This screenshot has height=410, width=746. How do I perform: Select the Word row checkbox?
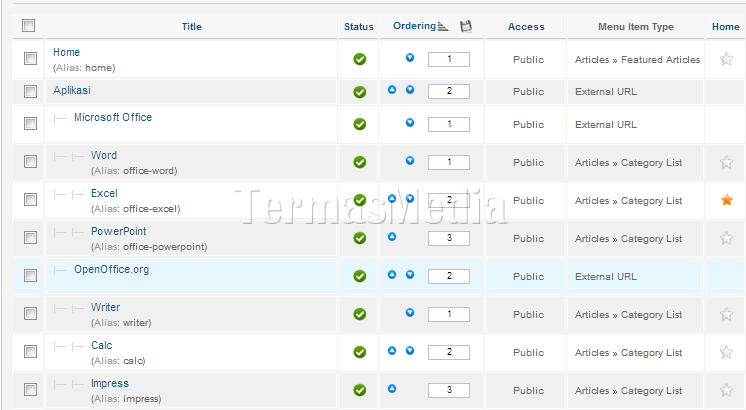pos(30,162)
